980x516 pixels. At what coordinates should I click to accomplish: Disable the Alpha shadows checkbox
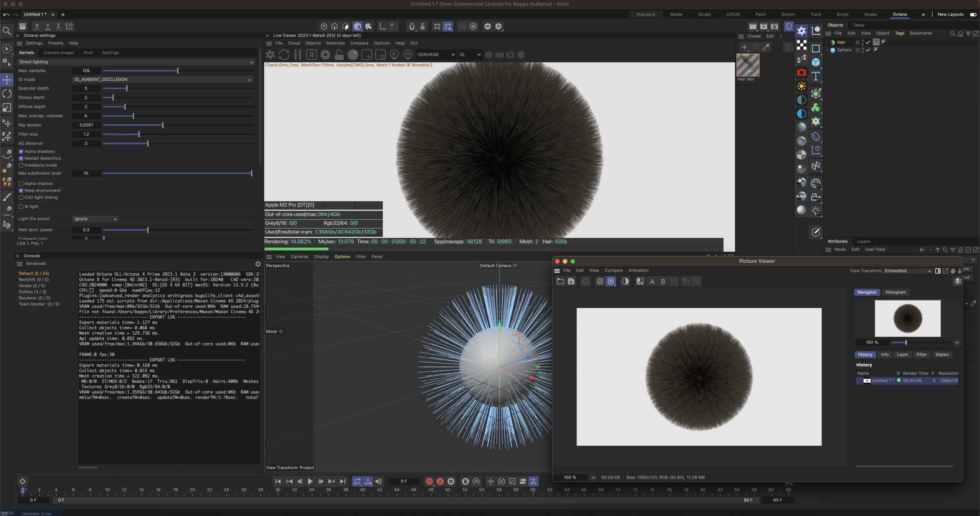(x=21, y=151)
